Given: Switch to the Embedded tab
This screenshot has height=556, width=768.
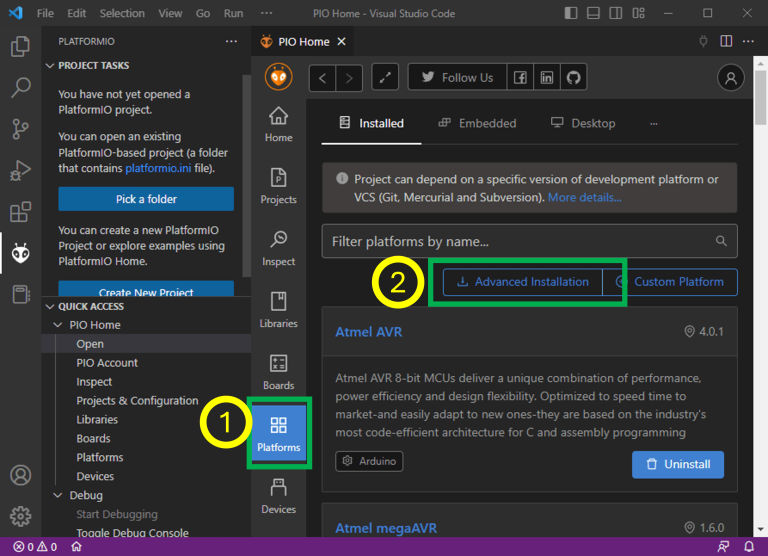Looking at the screenshot, I should click(477, 123).
